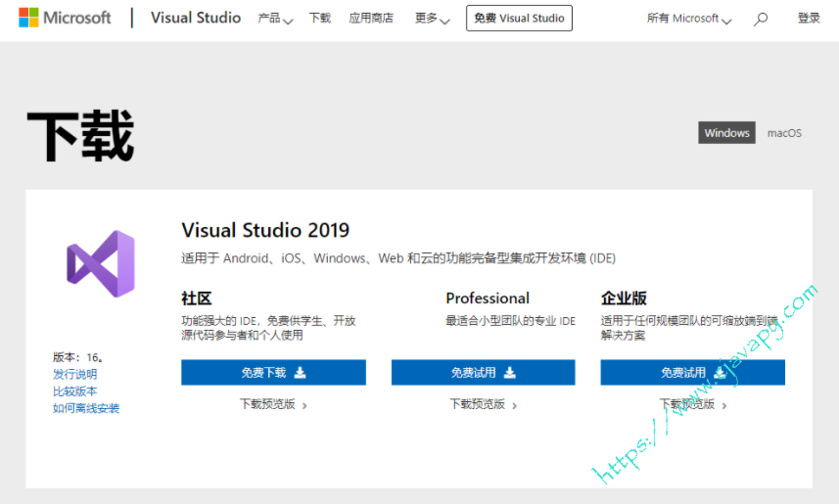This screenshot has height=504, width=839.
Task: Click 免费下载 button for 社区 edition
Action: [x=273, y=373]
